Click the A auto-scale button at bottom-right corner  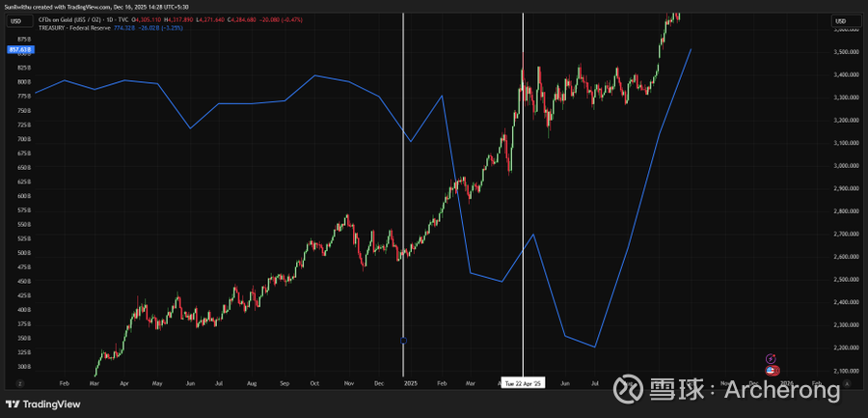click(847, 383)
